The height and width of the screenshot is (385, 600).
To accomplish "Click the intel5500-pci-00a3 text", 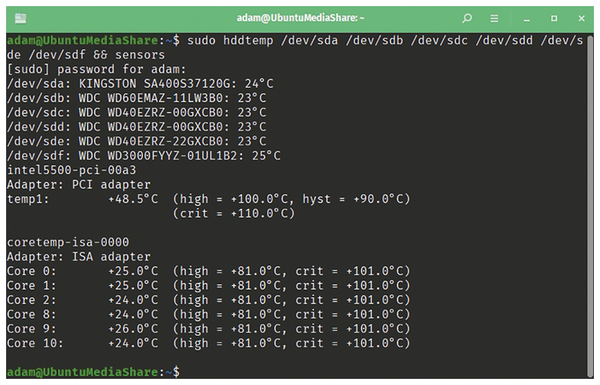I will [72, 170].
